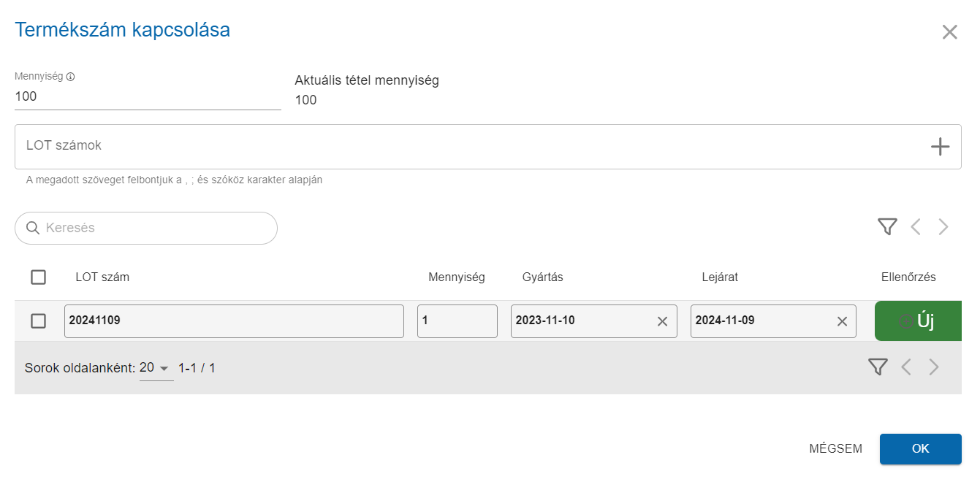Focus the LOT számok input field

pyautogui.click(x=468, y=146)
